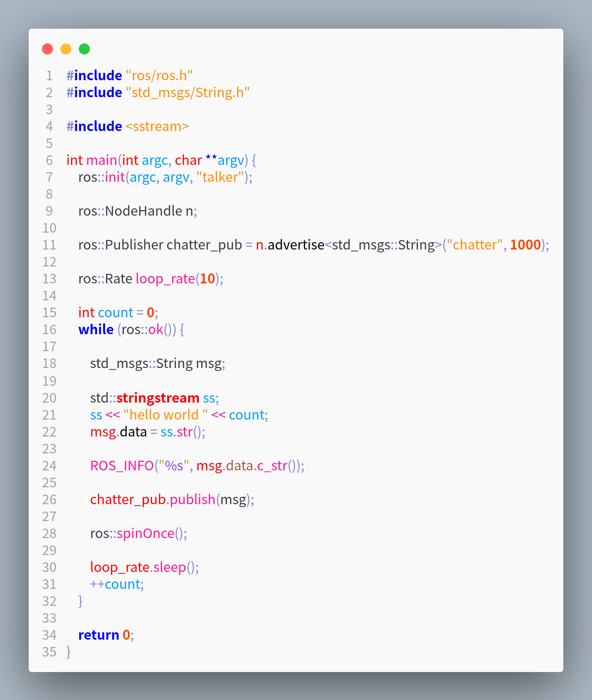
Task: Click ok in the ros::ok() call
Action: 156,330
